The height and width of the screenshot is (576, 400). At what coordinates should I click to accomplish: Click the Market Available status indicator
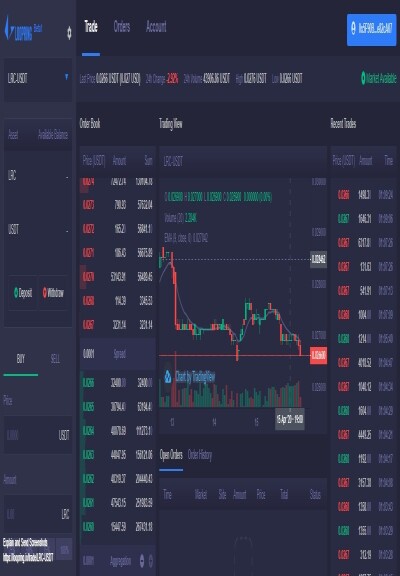point(379,78)
